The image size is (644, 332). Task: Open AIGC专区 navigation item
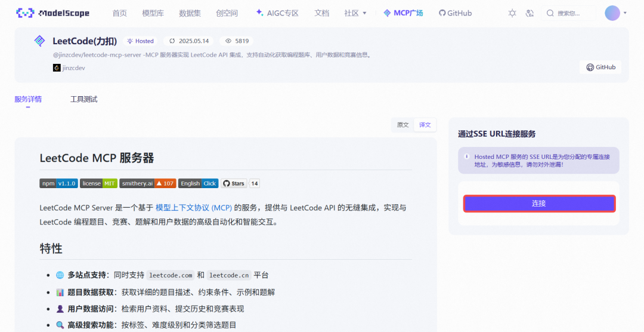(x=277, y=13)
